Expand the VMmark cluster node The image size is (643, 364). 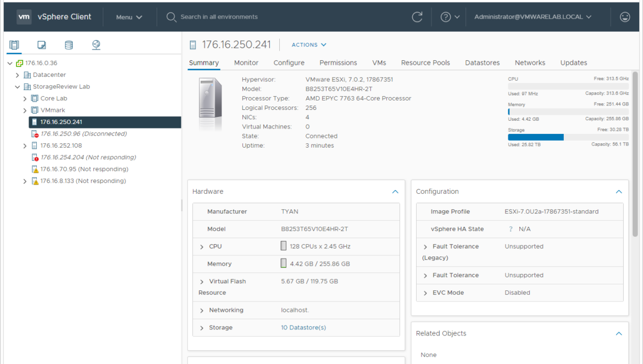click(x=25, y=110)
